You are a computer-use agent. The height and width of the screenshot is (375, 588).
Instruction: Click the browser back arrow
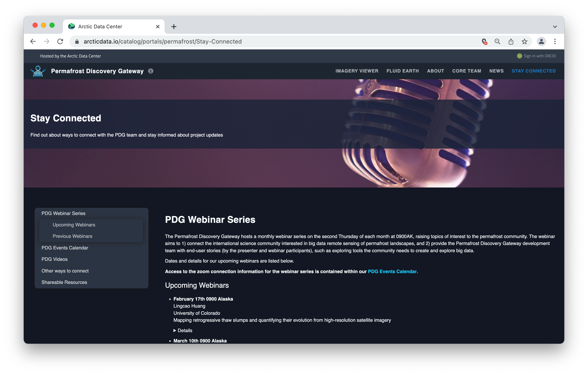(x=33, y=41)
